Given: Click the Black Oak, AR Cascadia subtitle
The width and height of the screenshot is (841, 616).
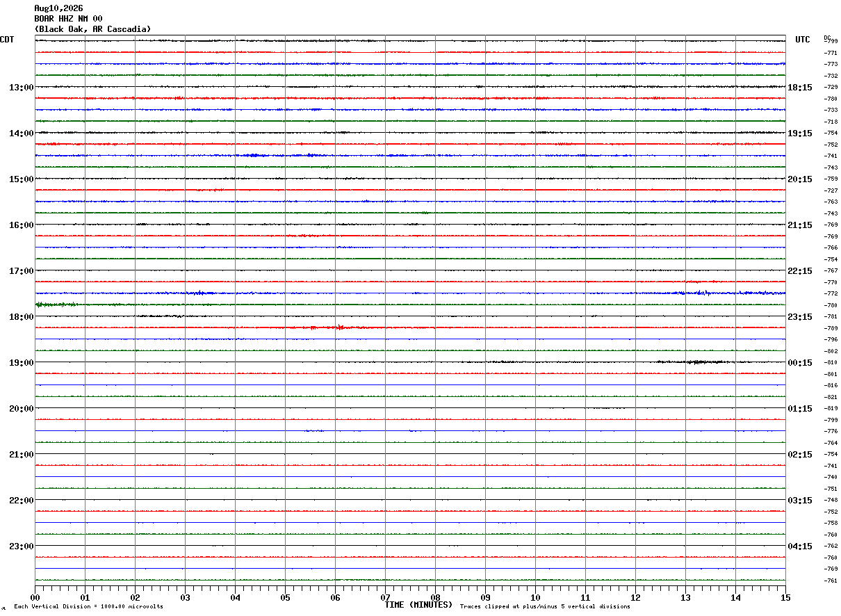Looking at the screenshot, I should pos(92,29).
